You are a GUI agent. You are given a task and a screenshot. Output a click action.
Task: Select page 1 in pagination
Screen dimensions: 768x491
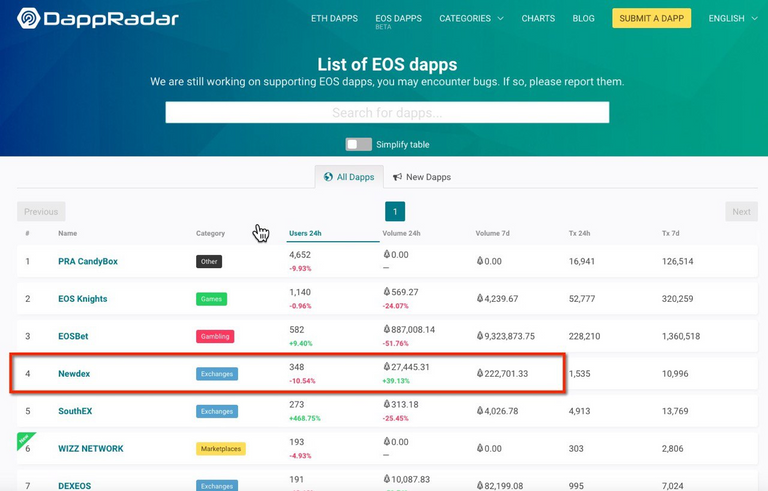(x=395, y=211)
